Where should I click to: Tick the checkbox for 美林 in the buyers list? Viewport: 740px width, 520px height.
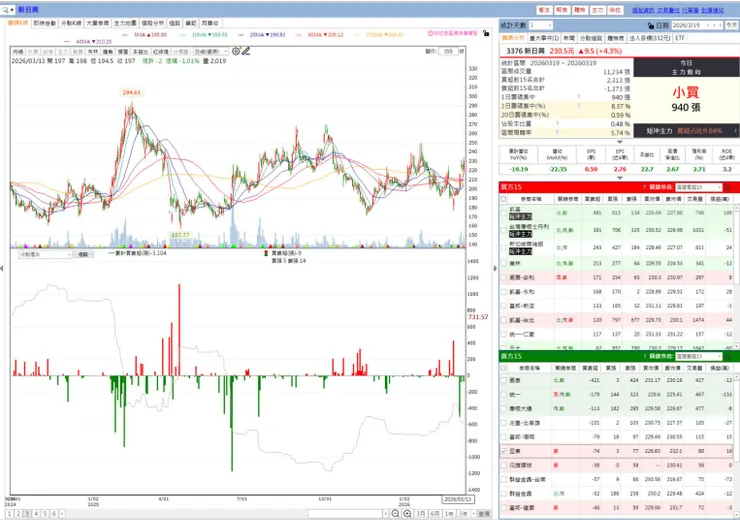[504, 263]
